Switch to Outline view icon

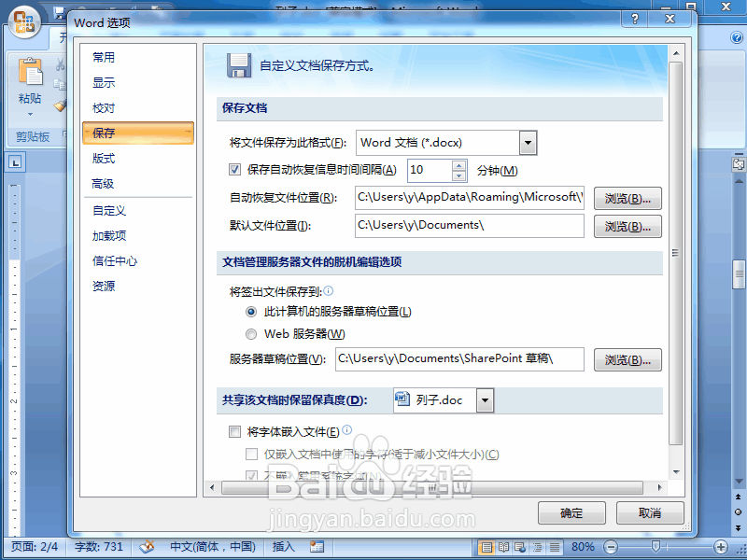(x=537, y=547)
